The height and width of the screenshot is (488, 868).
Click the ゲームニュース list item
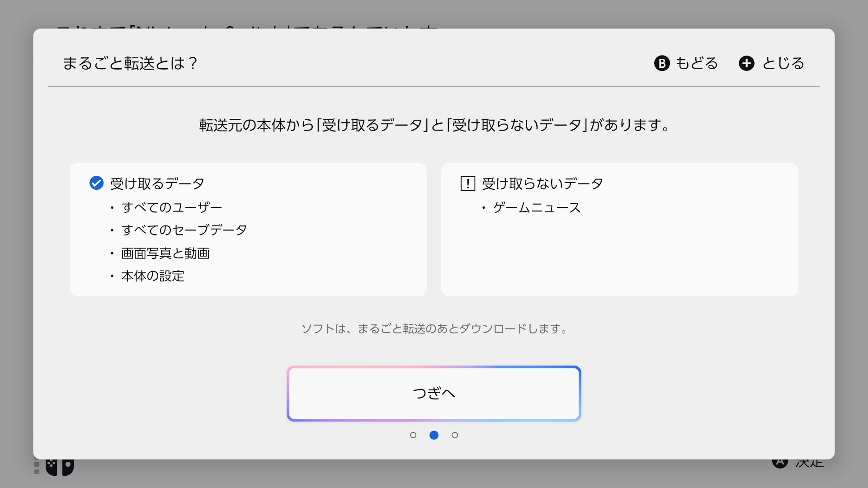tap(537, 208)
